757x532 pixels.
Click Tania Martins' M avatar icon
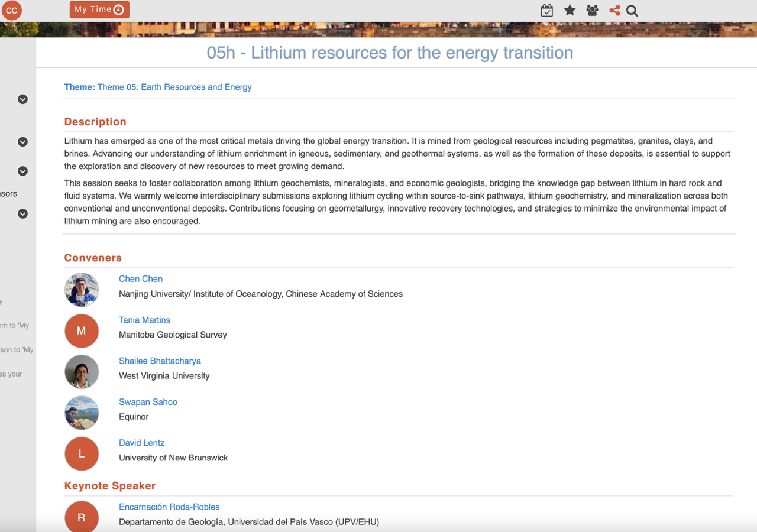point(82,330)
